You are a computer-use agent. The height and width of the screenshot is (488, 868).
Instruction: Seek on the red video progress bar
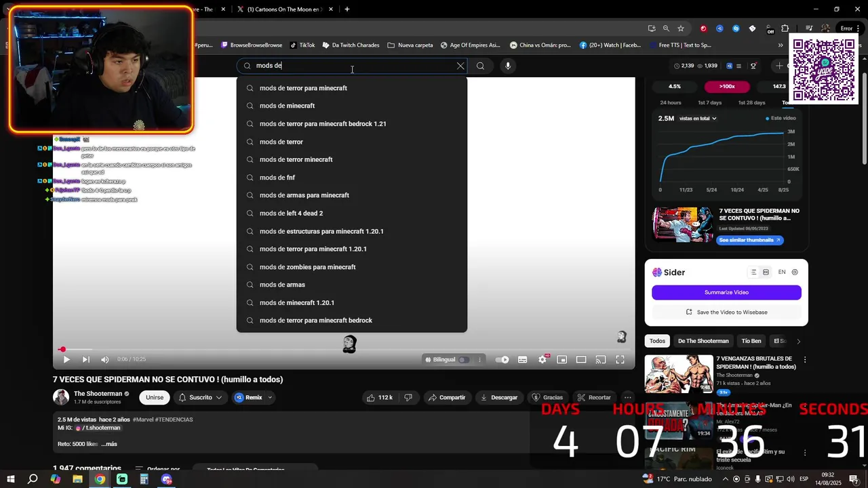[x=344, y=350]
